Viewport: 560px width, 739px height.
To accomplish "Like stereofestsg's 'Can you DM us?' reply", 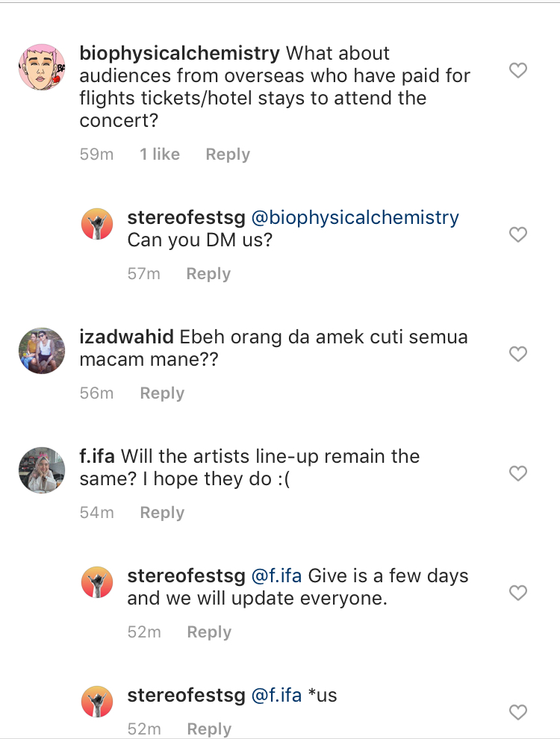I will [517, 234].
